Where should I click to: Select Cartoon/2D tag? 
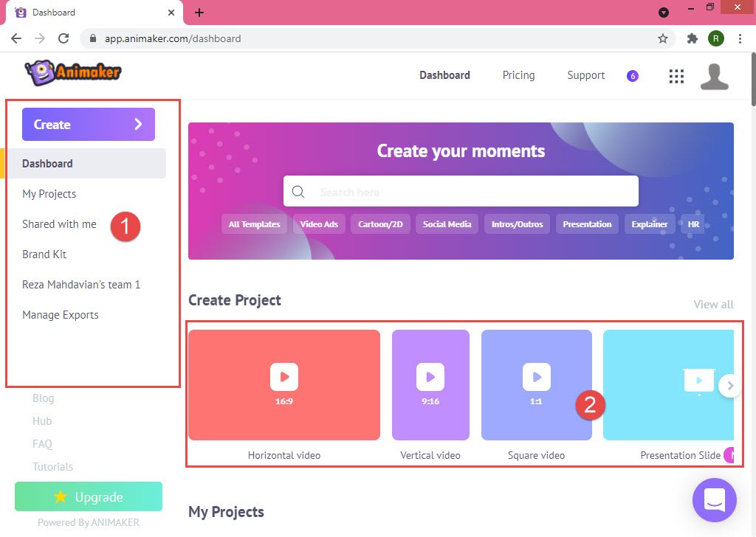(380, 224)
